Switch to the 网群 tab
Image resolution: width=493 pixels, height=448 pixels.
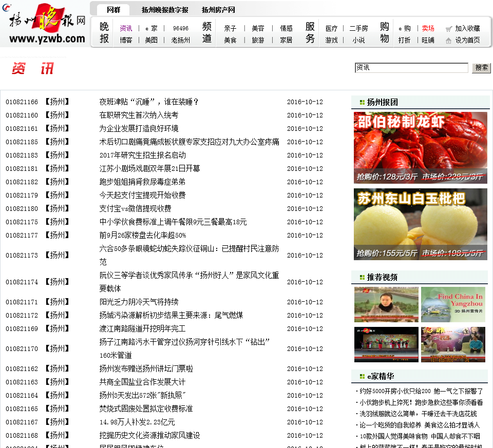click(x=113, y=10)
